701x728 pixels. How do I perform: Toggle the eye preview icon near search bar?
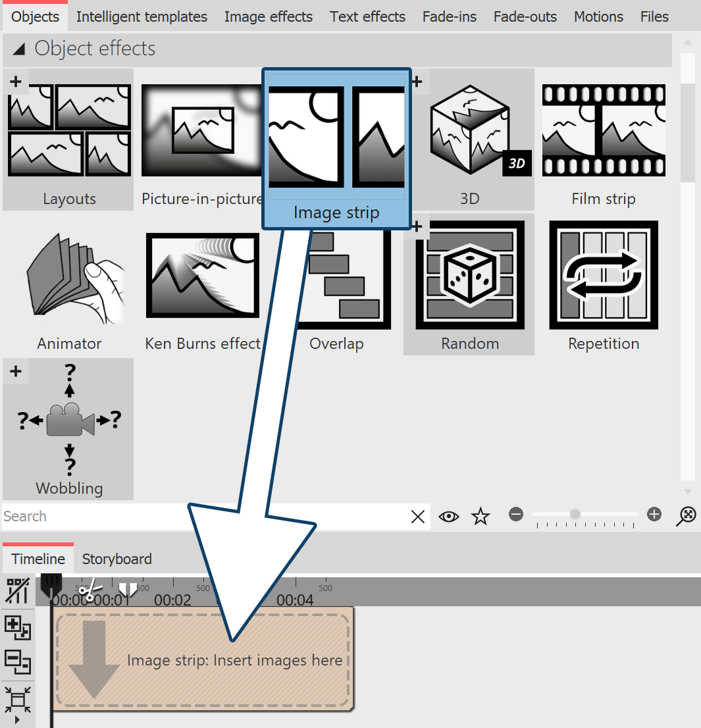[x=449, y=516]
